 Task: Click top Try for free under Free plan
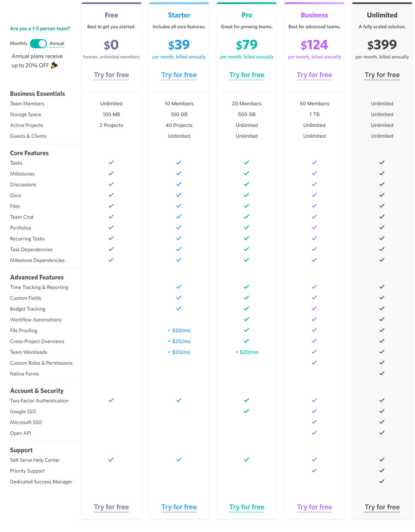(111, 75)
